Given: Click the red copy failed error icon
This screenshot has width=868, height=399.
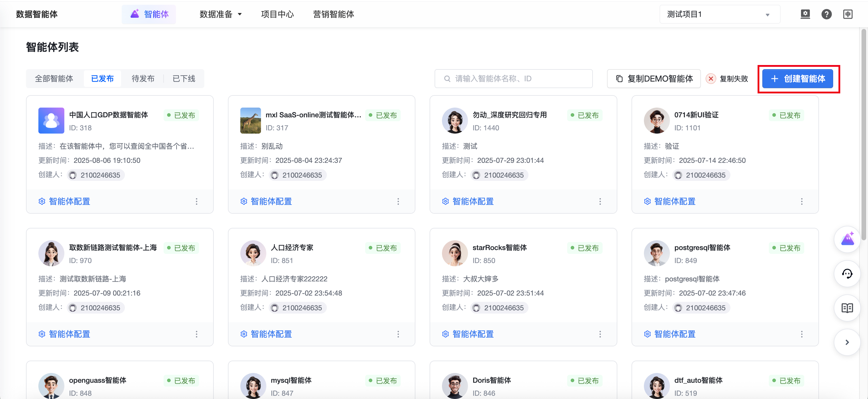Looking at the screenshot, I should tap(711, 79).
